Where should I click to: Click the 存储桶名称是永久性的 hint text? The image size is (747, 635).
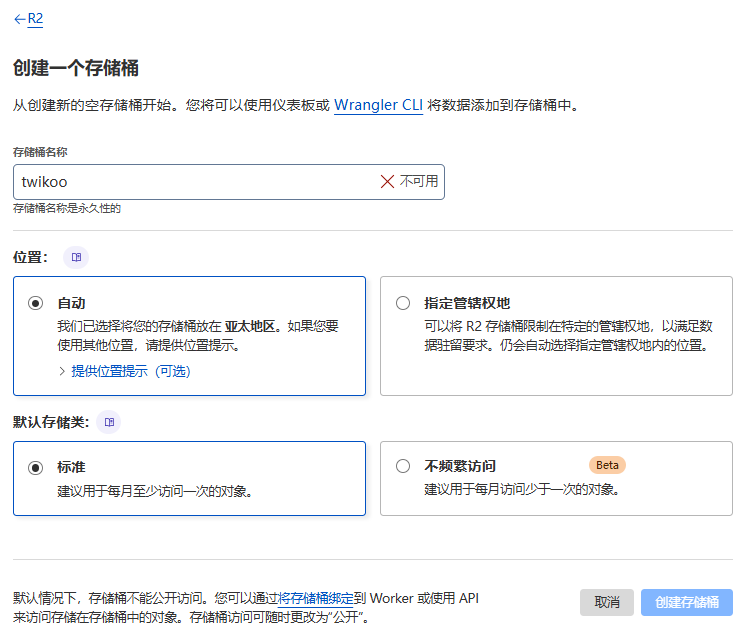[66, 208]
